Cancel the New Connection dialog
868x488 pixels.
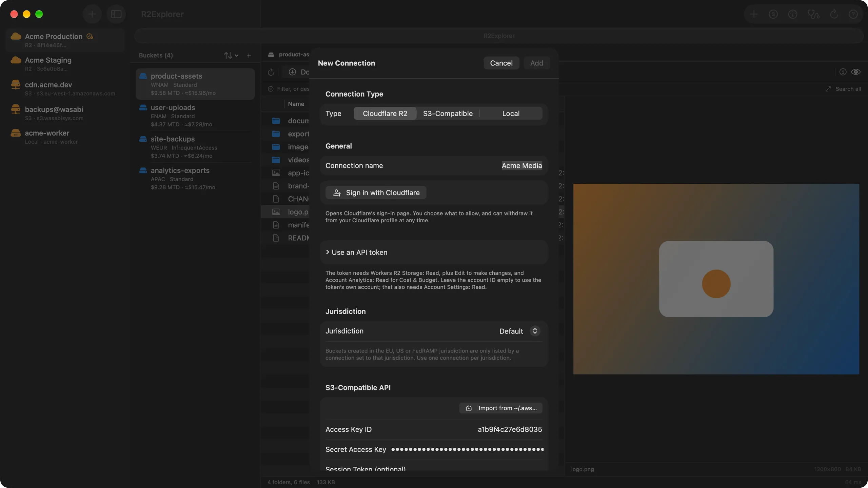[x=501, y=63]
